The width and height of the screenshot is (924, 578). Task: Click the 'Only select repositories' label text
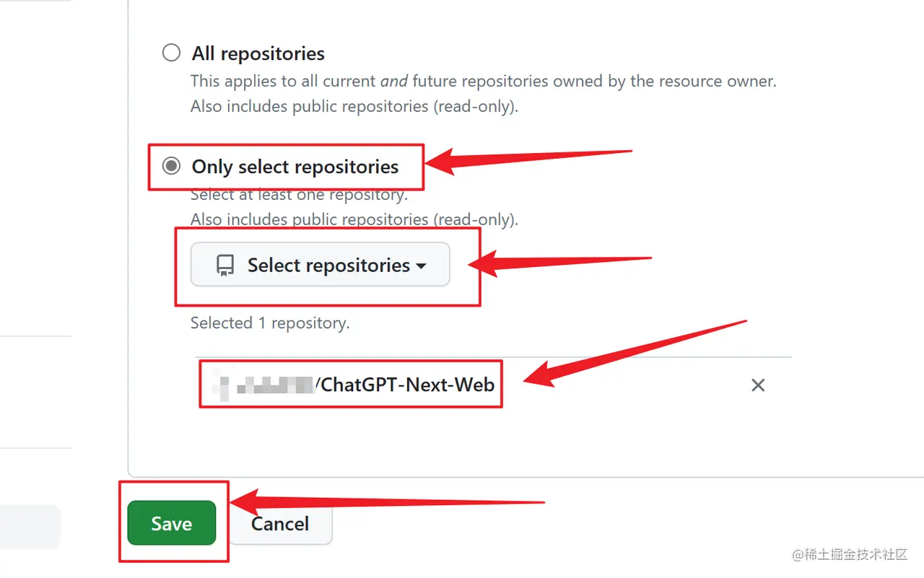[x=295, y=167]
